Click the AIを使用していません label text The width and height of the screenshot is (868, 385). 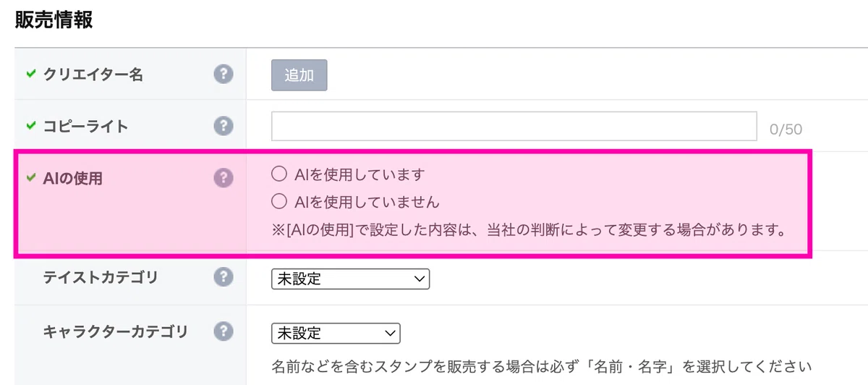[x=367, y=200]
